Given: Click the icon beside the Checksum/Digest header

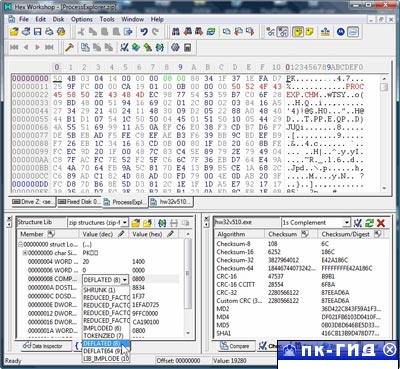Looking at the screenshot, I should pos(377,234).
